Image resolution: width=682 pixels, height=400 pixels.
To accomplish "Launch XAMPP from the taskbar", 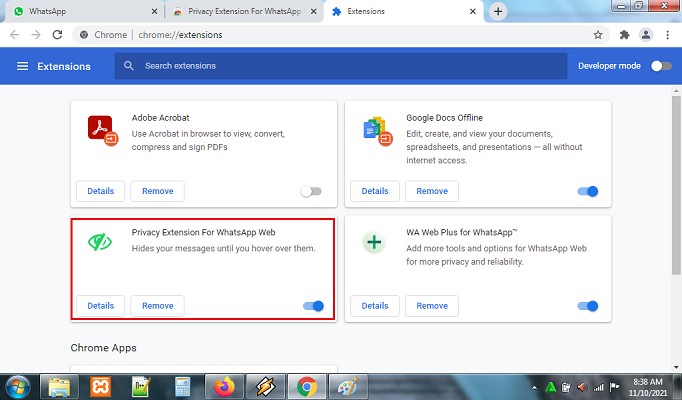I will pos(100,387).
